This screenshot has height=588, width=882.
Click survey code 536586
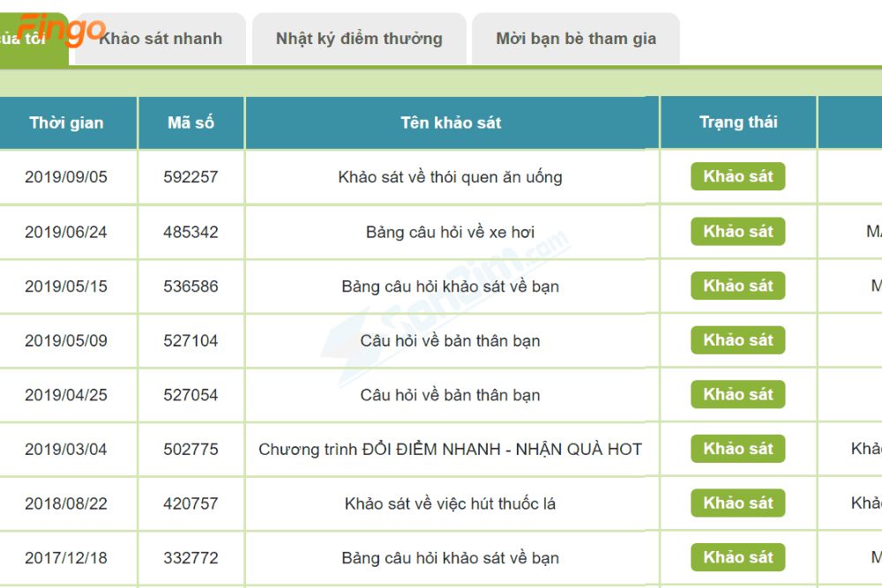(x=191, y=287)
